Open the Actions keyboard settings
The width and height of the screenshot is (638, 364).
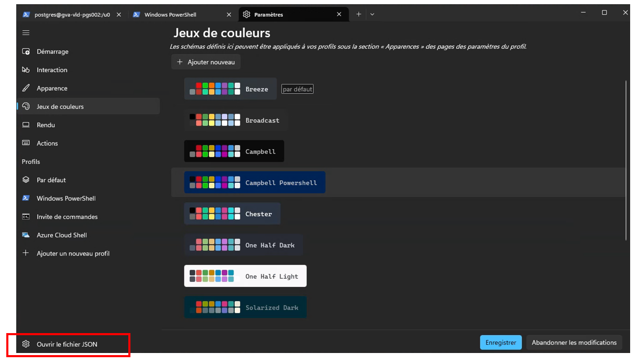coord(47,144)
